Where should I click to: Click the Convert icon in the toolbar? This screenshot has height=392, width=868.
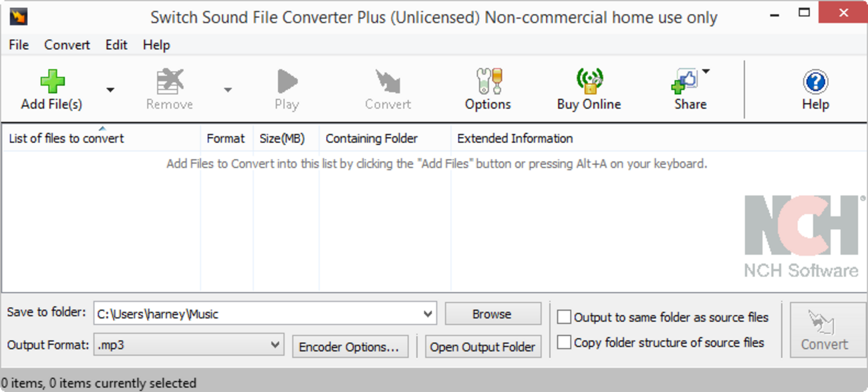[388, 81]
